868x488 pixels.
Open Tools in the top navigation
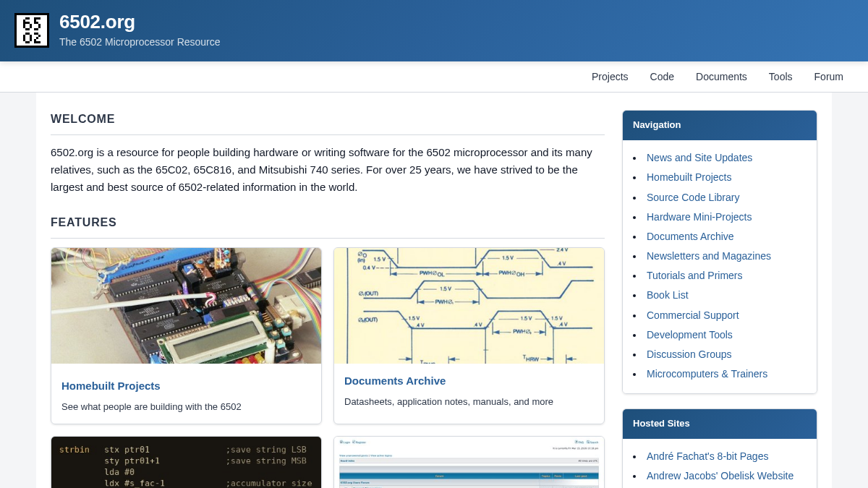coord(780,77)
